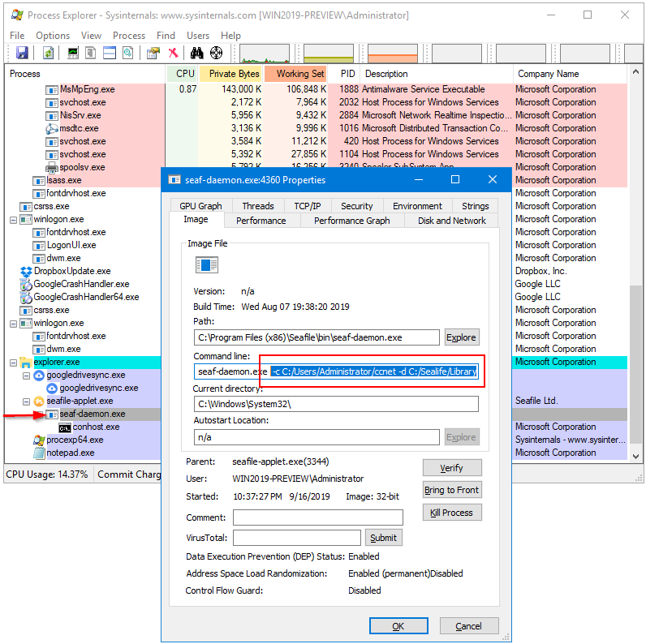Click the seafile-applet.exe icon
This screenshot has height=644, width=646.
[x=39, y=401]
